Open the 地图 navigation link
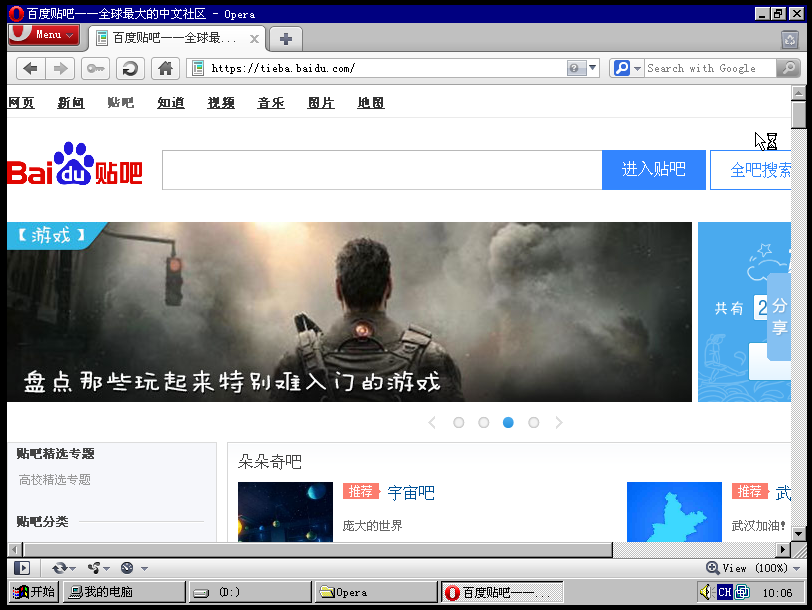 371,103
